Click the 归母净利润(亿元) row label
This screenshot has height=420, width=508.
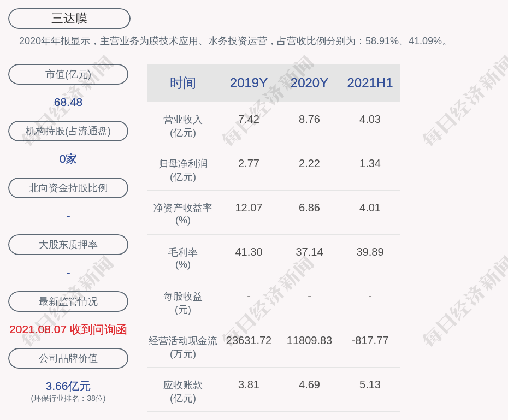[x=183, y=170]
